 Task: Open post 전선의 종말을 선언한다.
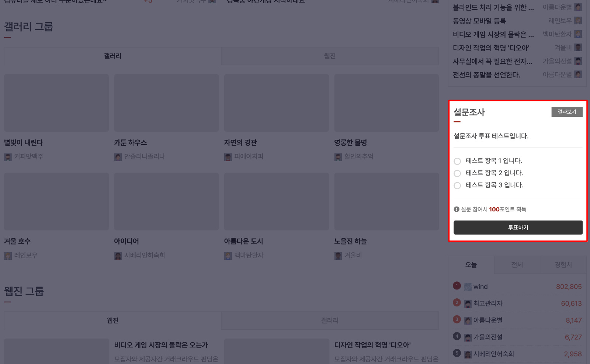(486, 75)
